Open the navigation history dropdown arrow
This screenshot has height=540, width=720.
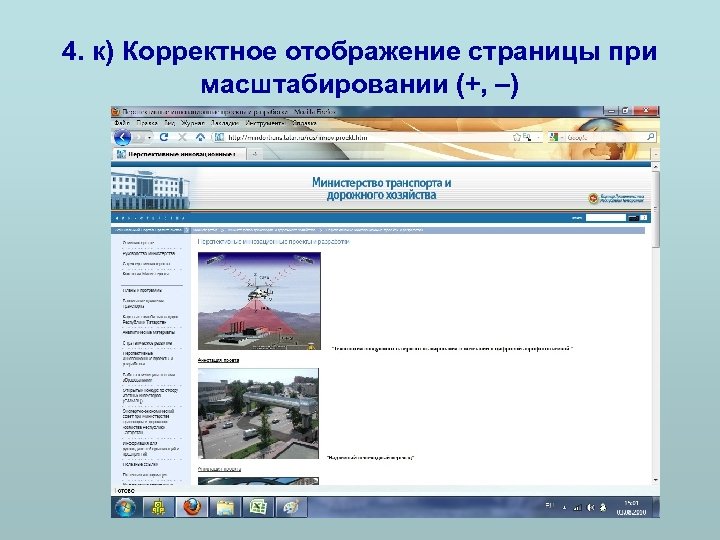(x=150, y=137)
